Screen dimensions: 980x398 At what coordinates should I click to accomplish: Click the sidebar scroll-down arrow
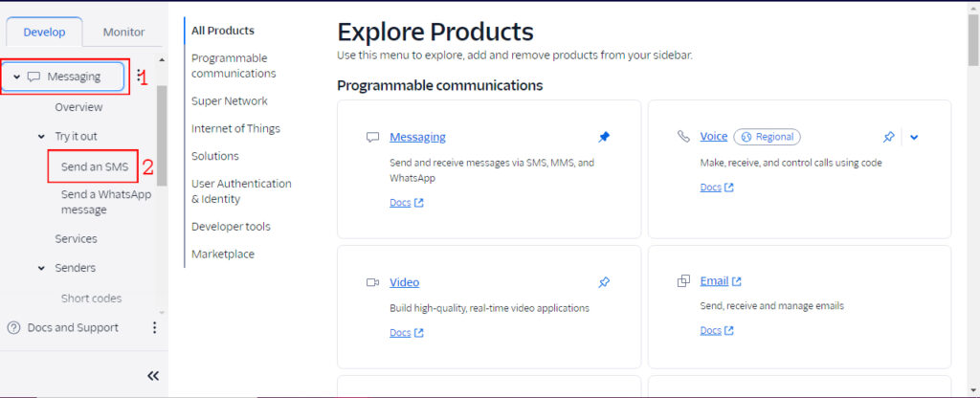[x=162, y=313]
